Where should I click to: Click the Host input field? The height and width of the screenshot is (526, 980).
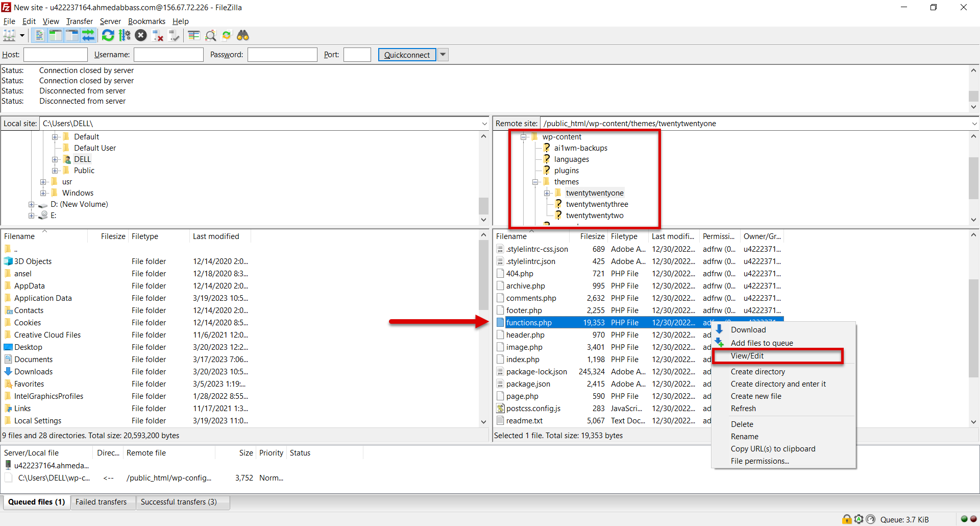[56, 55]
